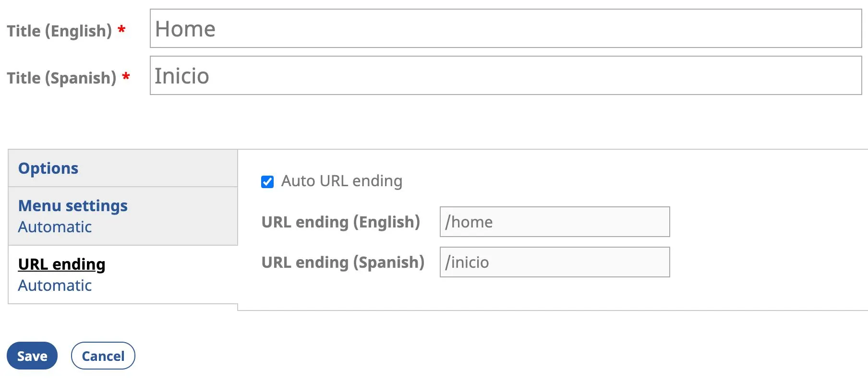
Task: Click the 'Auto URL ending' label text
Action: click(341, 181)
